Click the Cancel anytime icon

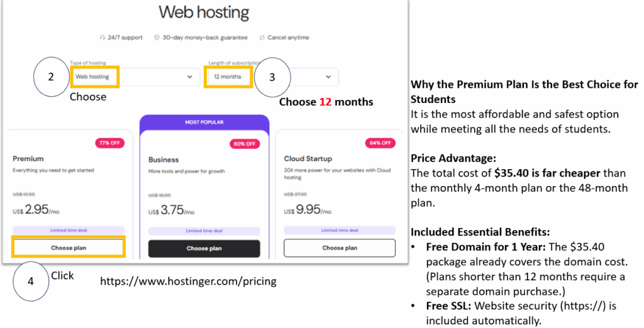click(262, 38)
